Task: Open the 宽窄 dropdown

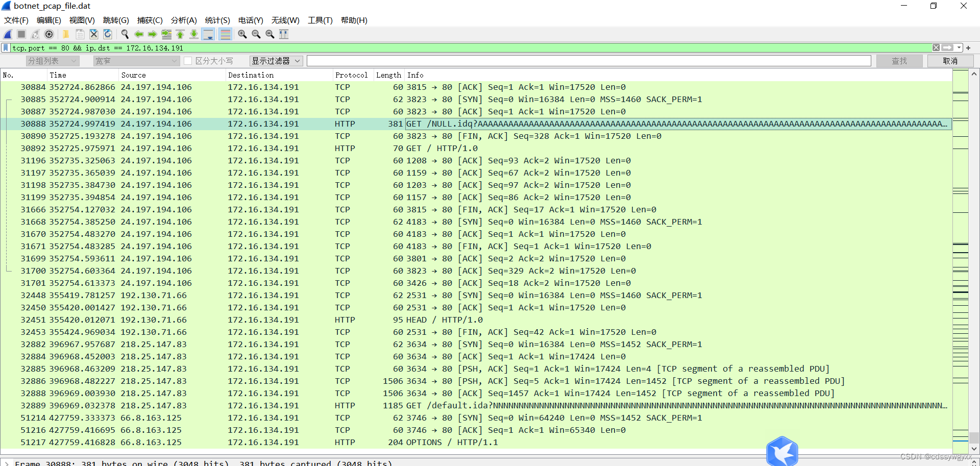Action: 136,61
